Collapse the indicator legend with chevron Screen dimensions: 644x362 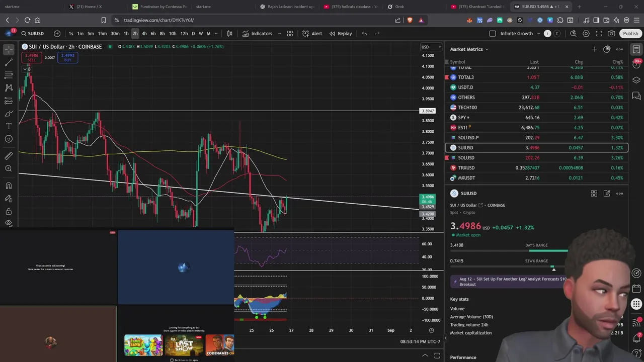pyautogui.click(x=25, y=69)
